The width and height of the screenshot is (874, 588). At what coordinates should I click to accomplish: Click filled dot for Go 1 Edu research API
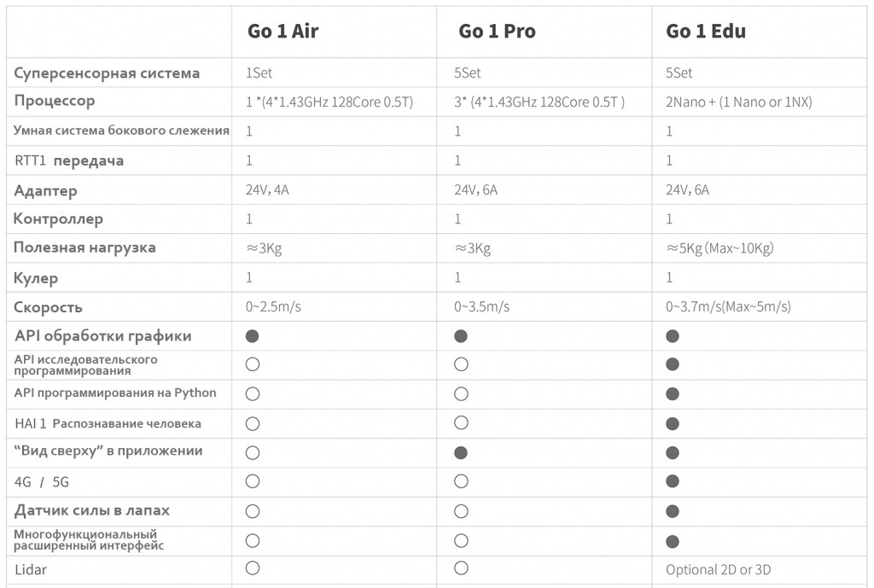click(673, 364)
